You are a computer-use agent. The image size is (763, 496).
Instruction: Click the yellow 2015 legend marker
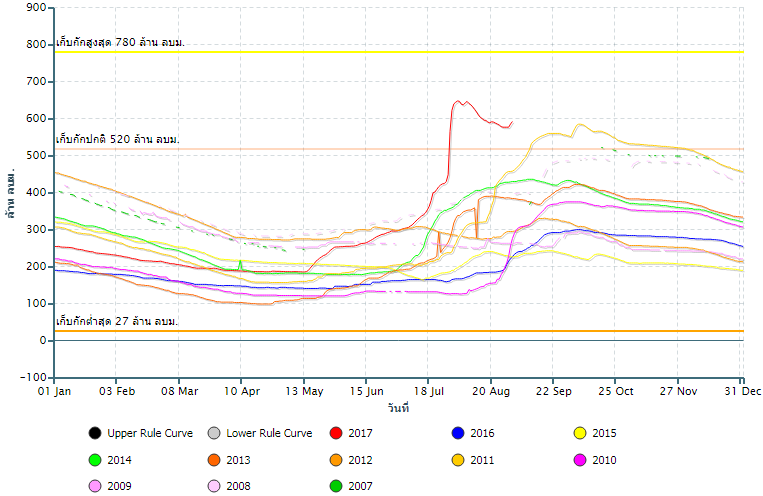click(x=579, y=433)
